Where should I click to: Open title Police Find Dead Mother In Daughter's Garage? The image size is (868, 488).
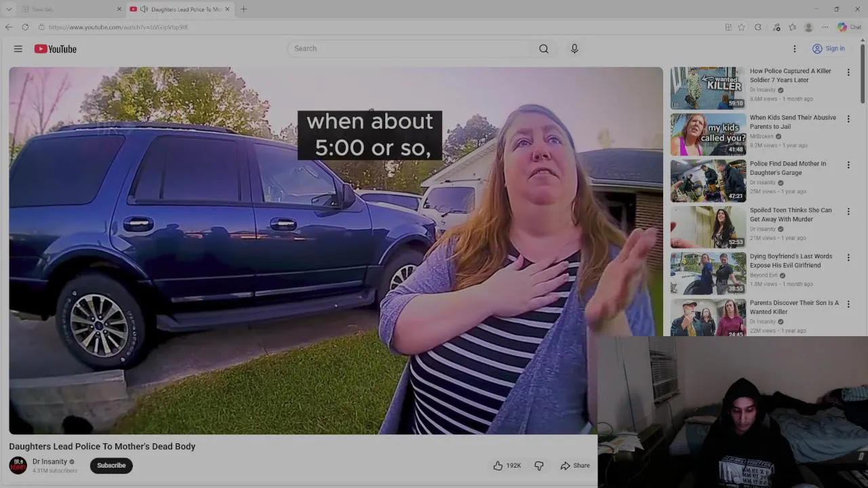click(787, 168)
